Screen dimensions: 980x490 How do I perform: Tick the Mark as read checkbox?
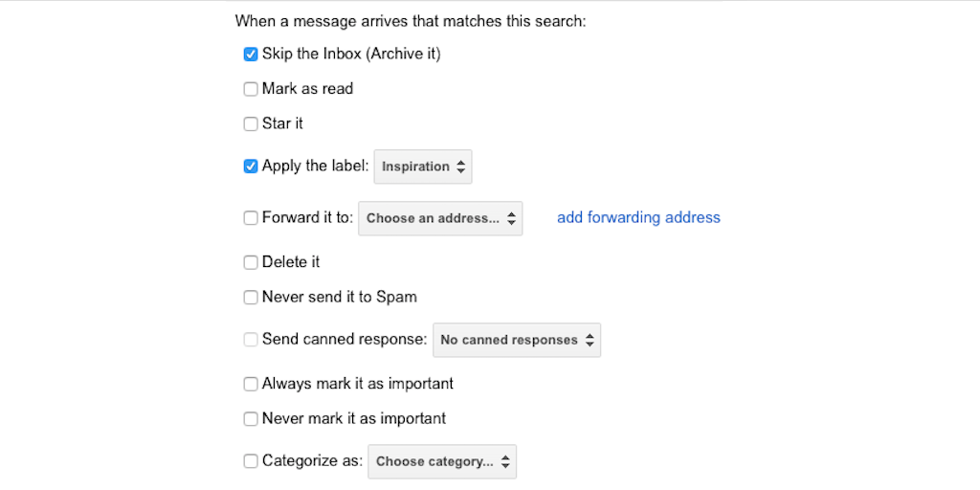(x=251, y=89)
